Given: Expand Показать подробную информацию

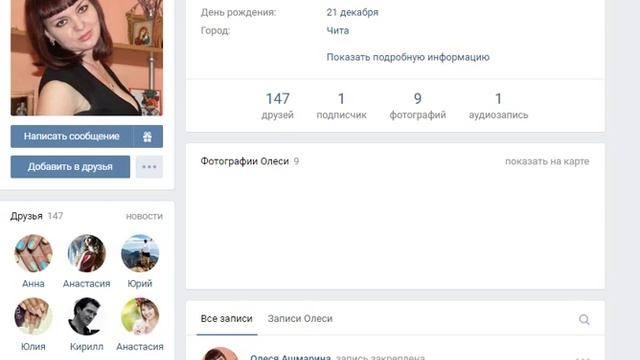Looking at the screenshot, I should pos(408,57).
